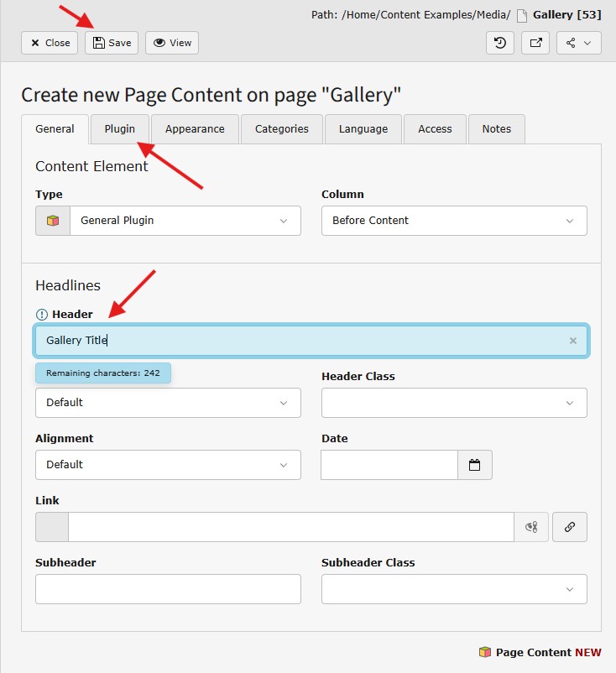
Task: Expand the Subheader Class dropdown
Action: pos(453,589)
